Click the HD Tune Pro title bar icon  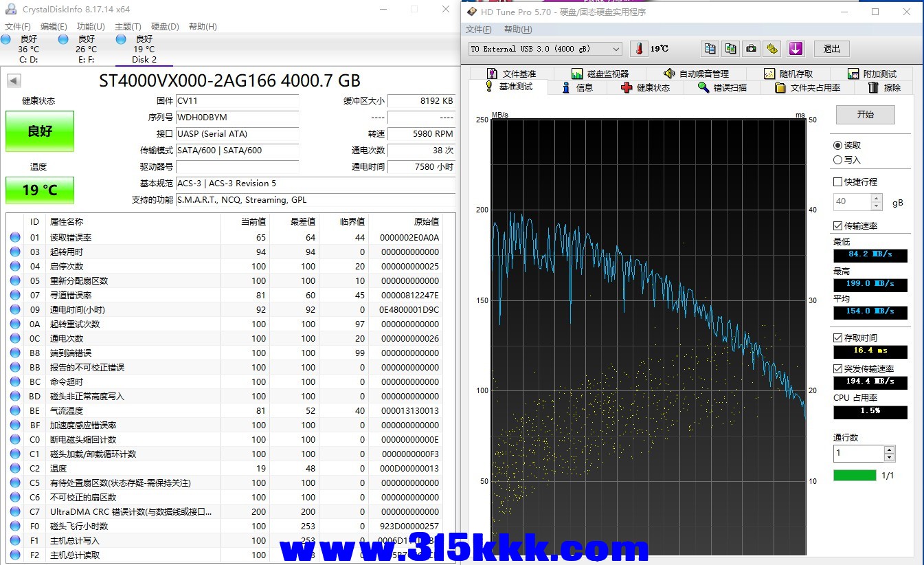472,12
